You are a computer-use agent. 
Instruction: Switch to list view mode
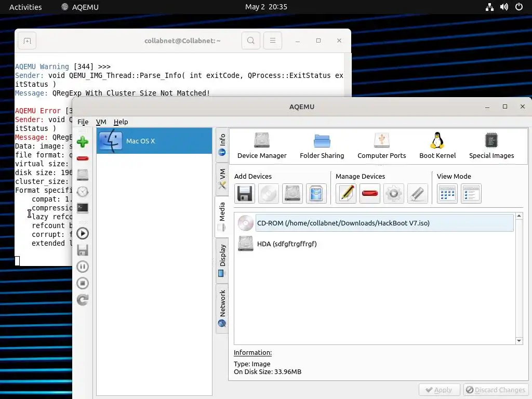click(x=471, y=194)
